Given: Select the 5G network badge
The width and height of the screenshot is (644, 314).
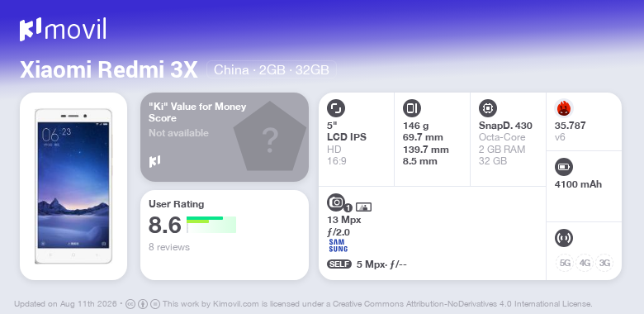Looking at the screenshot, I should click(565, 263).
